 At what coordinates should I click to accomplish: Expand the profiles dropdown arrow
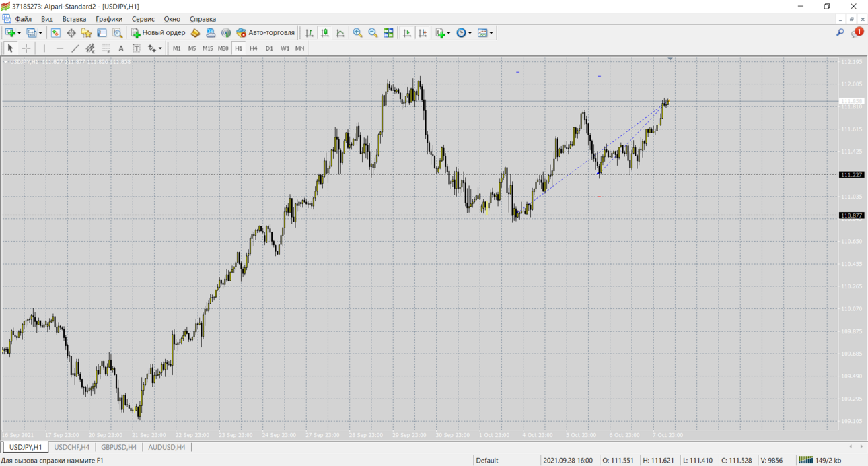(40, 33)
